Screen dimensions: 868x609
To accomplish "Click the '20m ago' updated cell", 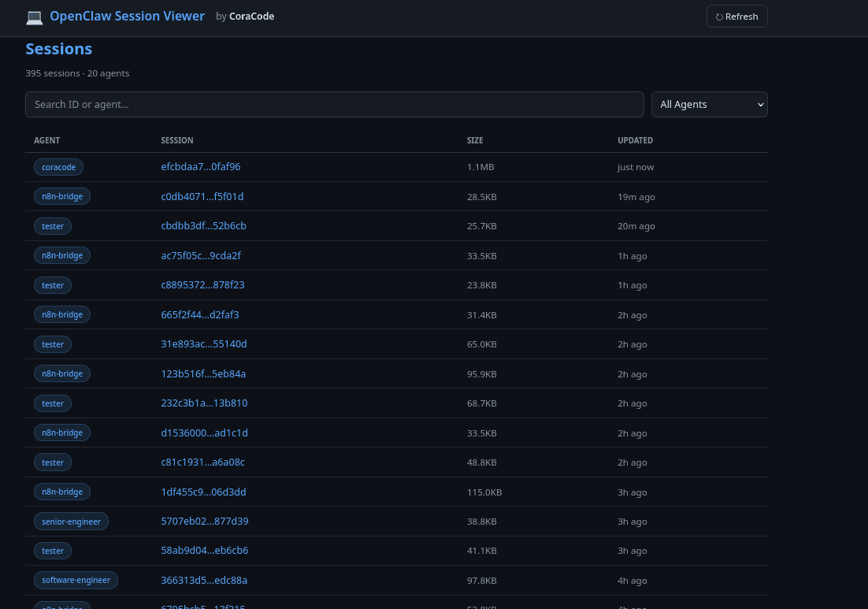I will click(x=636, y=226).
